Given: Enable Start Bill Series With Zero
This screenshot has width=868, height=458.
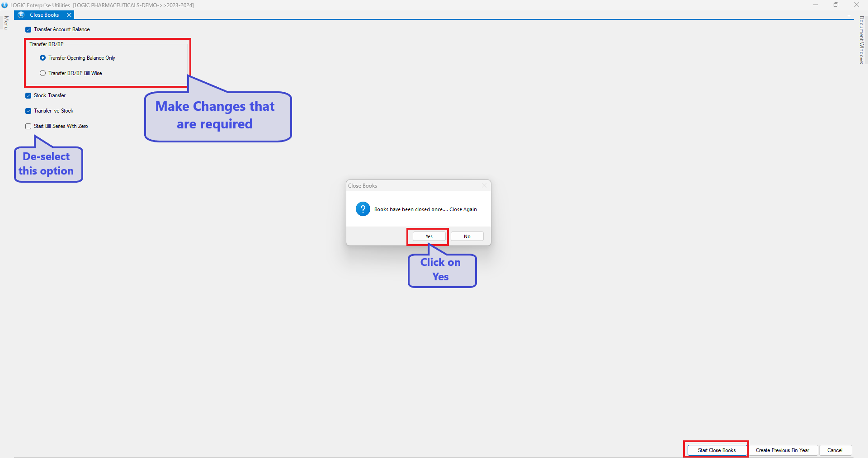Looking at the screenshot, I should [28, 127].
